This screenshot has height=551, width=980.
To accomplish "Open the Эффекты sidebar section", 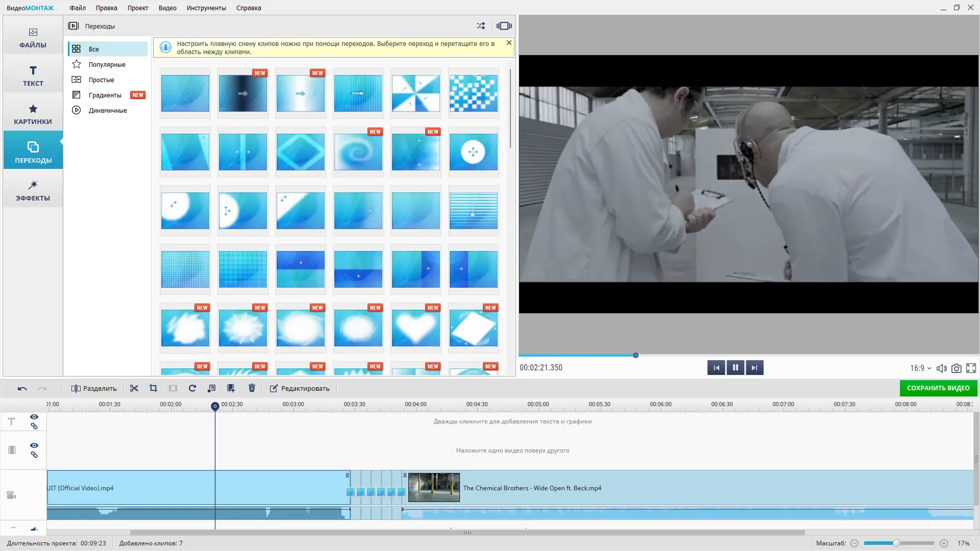I will click(33, 190).
